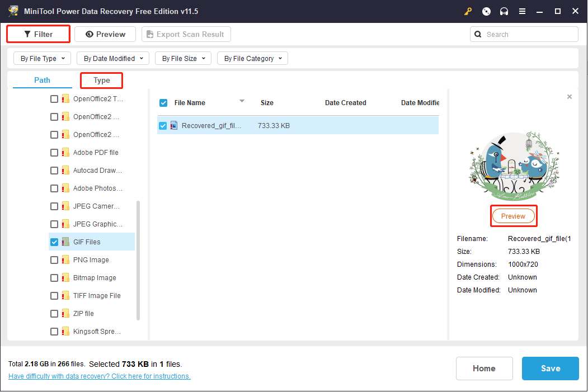Check the ZIP file checkbox

(54, 314)
